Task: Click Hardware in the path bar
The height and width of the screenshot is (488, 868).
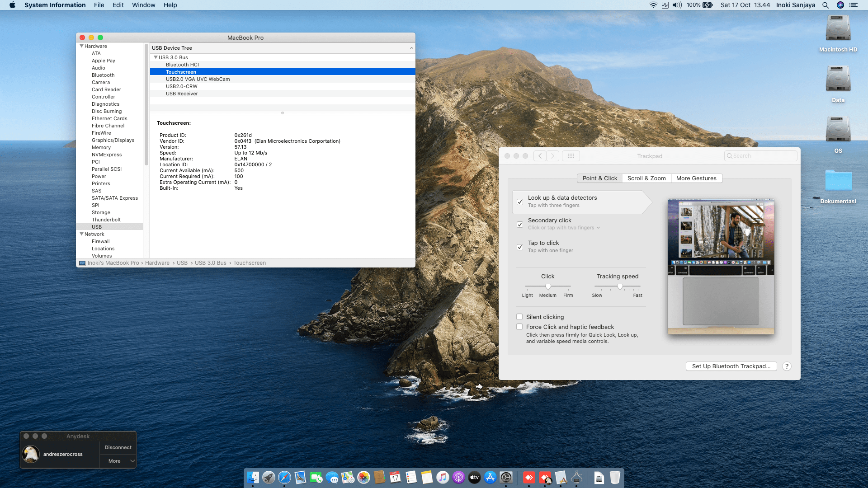Action: 157,263
